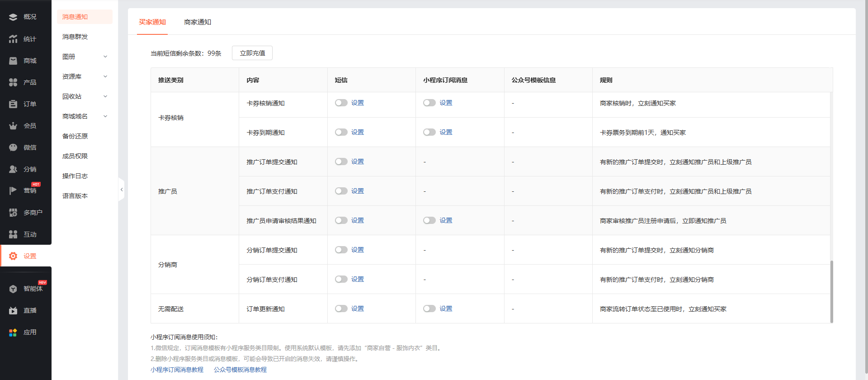
Task: Click the 智能体 AI agent icon
Action: coord(13,289)
